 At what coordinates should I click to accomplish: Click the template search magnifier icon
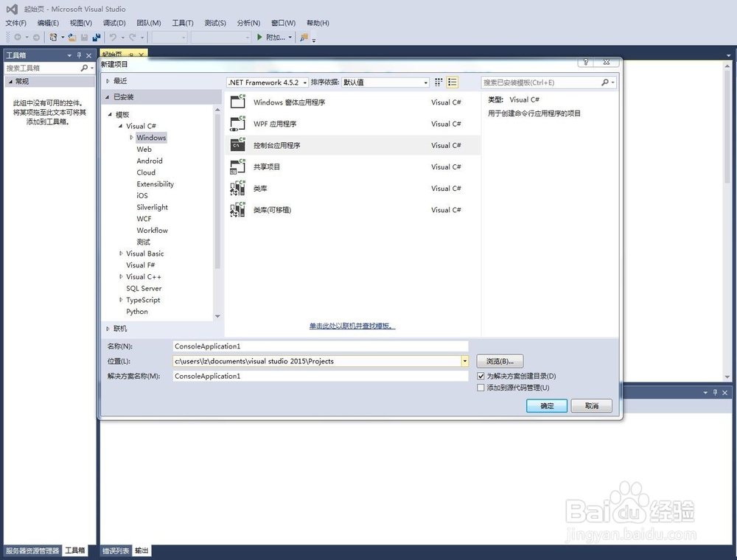pos(605,83)
